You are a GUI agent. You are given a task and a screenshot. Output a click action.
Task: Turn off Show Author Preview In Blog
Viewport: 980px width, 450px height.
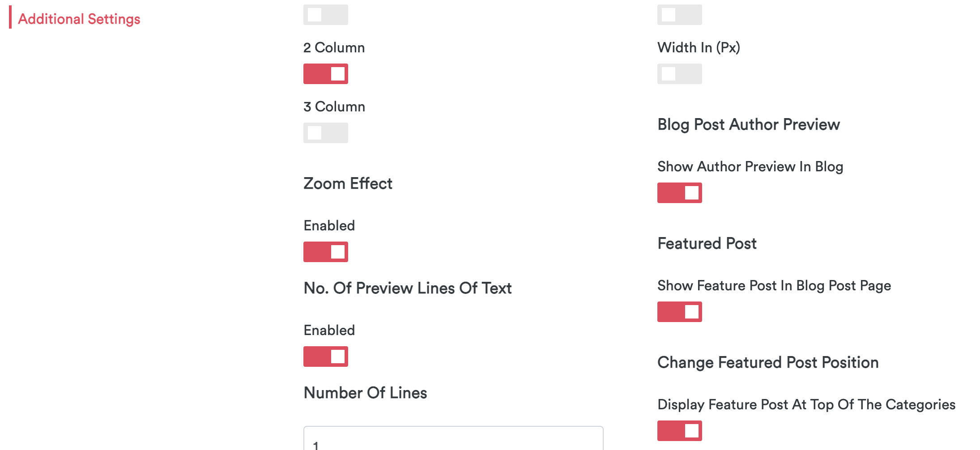pyautogui.click(x=679, y=193)
